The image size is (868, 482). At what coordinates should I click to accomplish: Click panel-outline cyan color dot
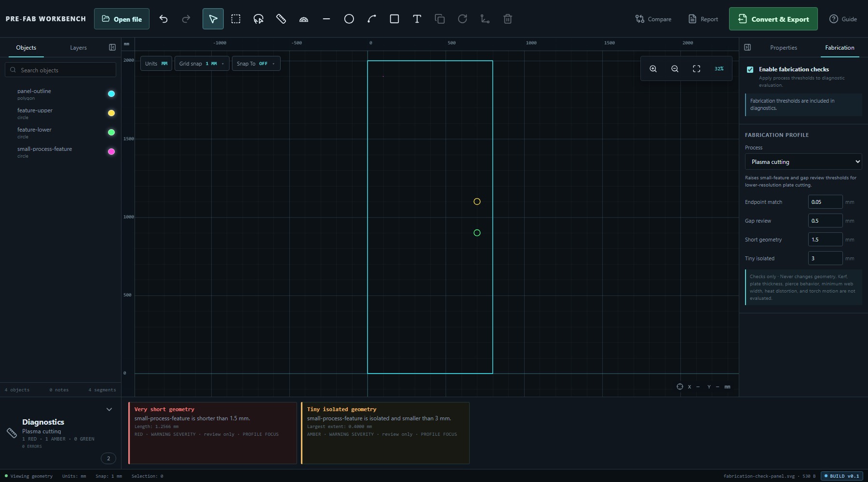111,94
